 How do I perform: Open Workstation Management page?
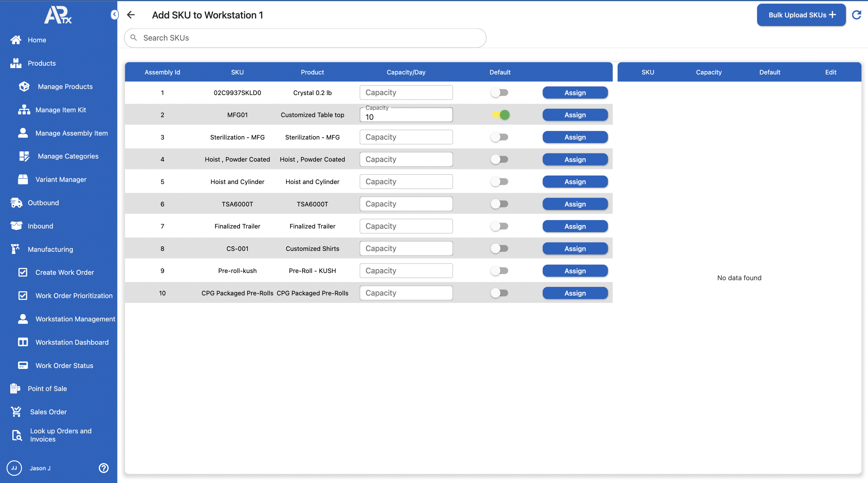[x=75, y=319]
